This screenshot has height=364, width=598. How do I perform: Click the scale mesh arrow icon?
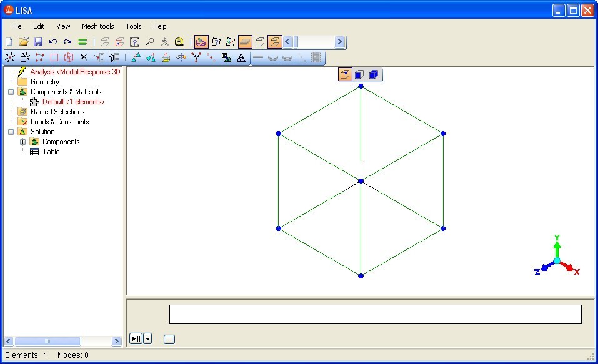tap(226, 57)
